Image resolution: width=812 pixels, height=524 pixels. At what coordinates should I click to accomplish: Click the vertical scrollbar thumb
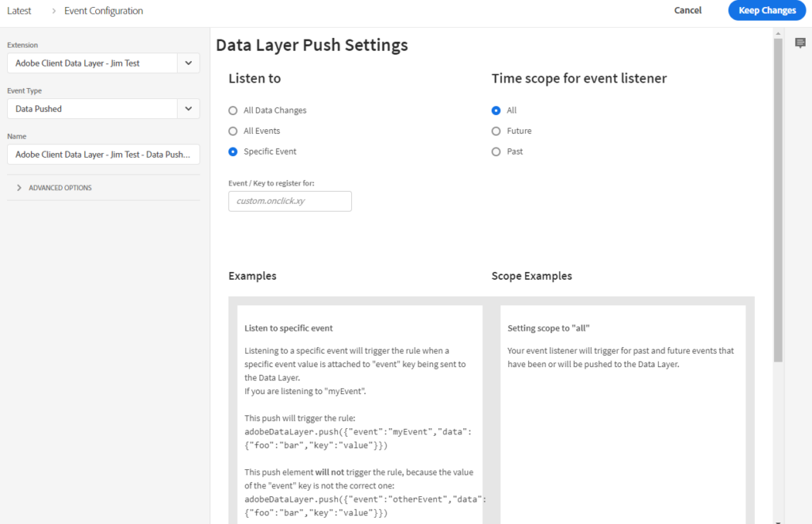[x=778, y=198]
